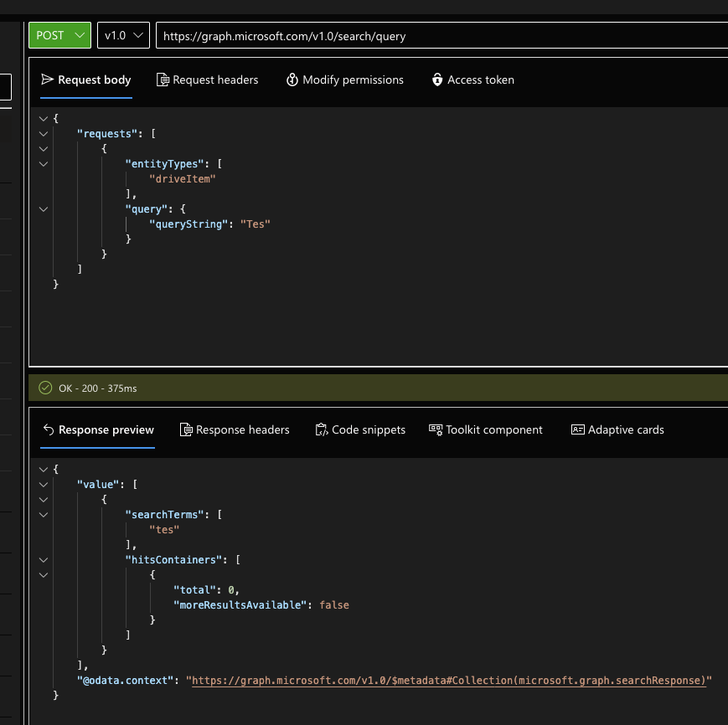Image resolution: width=728 pixels, height=725 pixels.
Task: Collapse the "searchTerms" array
Action: click(x=44, y=515)
